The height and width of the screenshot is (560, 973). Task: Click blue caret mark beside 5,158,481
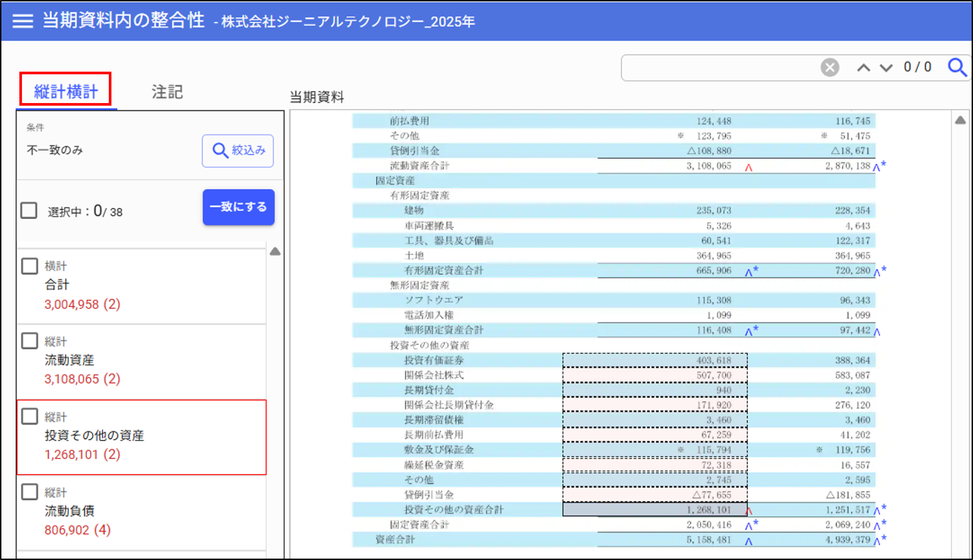[748, 541]
